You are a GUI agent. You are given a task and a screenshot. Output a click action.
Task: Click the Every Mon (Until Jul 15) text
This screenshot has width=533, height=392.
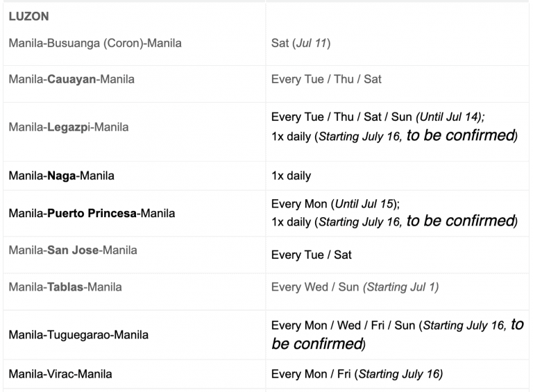(336, 204)
